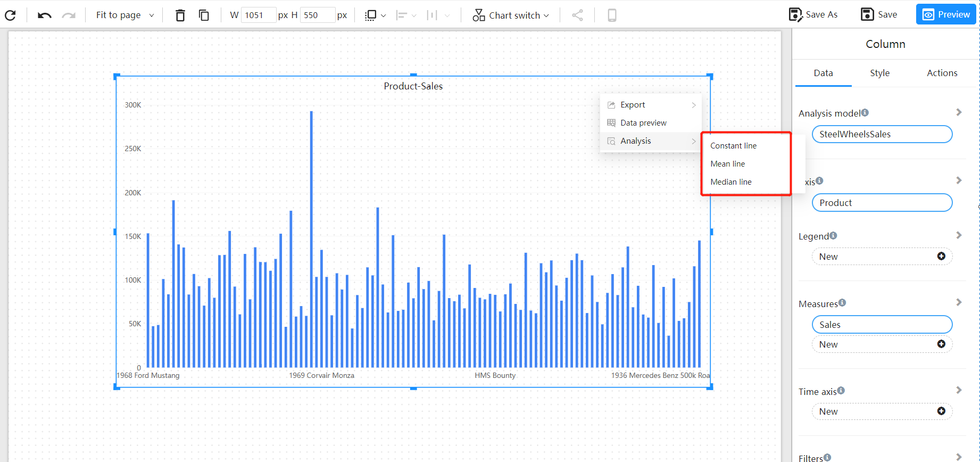Open the horizontal alignment options icon
This screenshot has width=980, height=462.
coord(406,15)
